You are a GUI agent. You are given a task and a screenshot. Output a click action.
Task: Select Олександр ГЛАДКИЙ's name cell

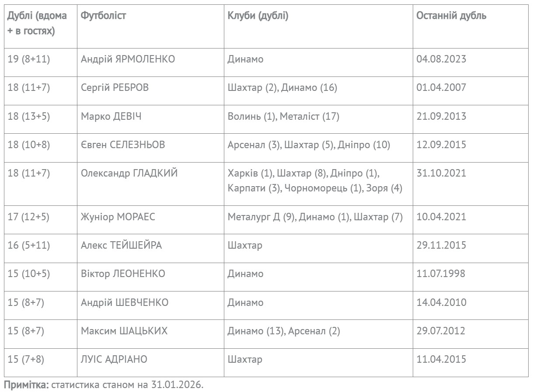(x=129, y=173)
